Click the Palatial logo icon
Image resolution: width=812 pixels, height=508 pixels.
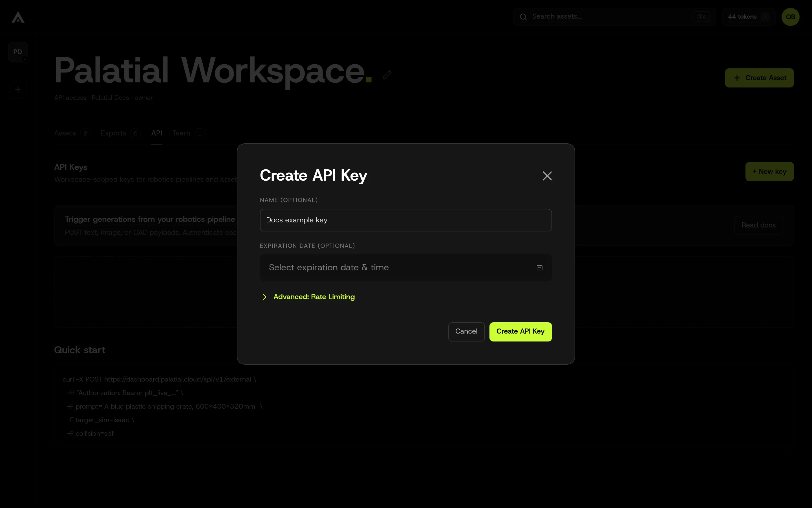18,17
